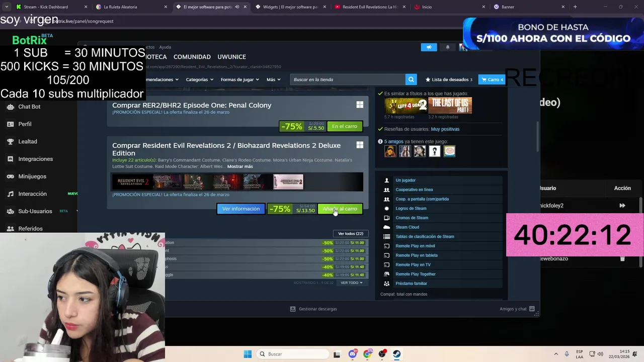644x362 pixels.
Task: Click the pink Revelations 2 bundle thumbnail
Action: pyautogui.click(x=288, y=182)
